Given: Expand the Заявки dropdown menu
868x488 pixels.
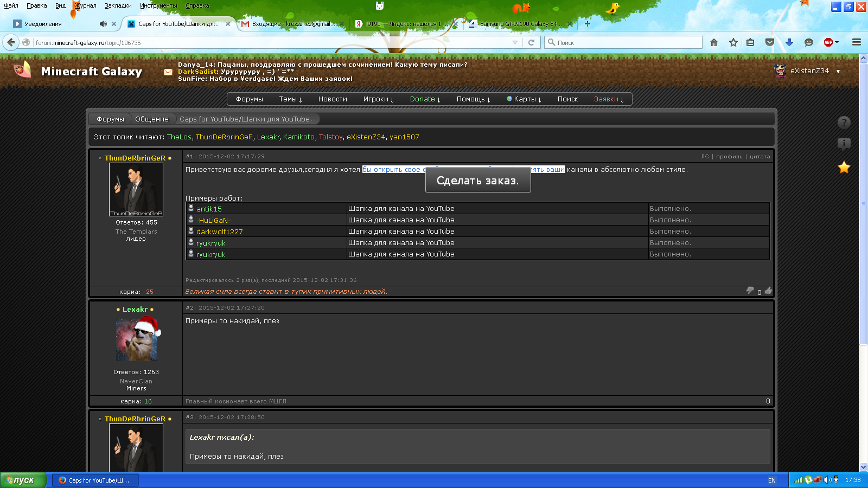Looking at the screenshot, I should click(x=609, y=99).
